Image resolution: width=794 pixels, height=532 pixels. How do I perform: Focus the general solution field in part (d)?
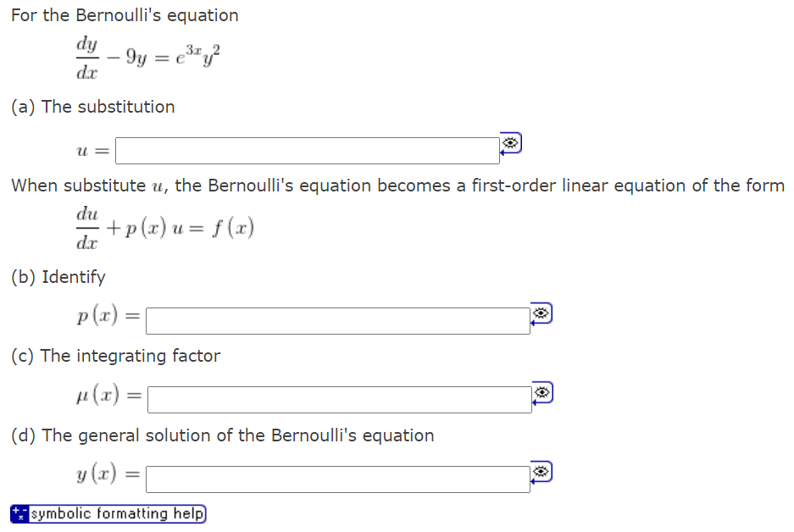(335, 478)
